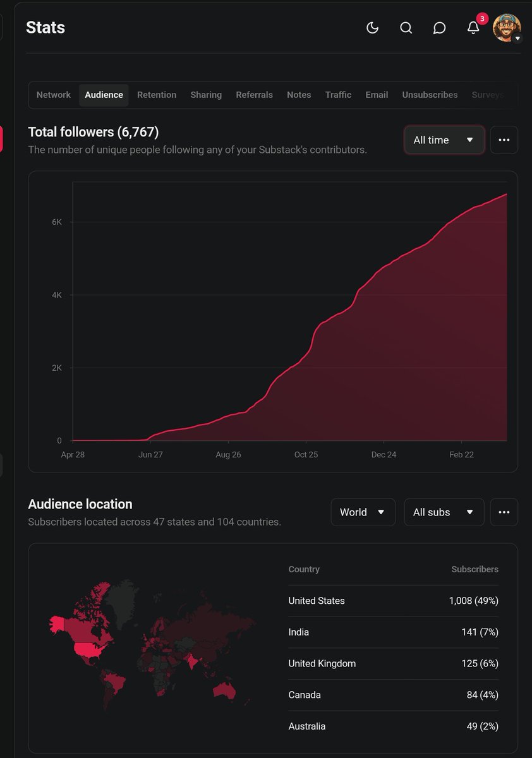Click the 49 (2%) subscribers value
Image resolution: width=532 pixels, height=758 pixels.
click(x=483, y=726)
